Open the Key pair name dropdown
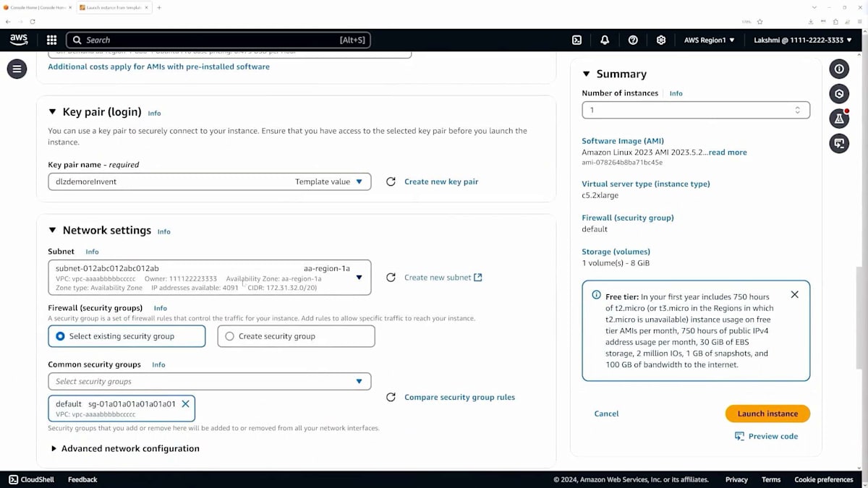 point(210,182)
